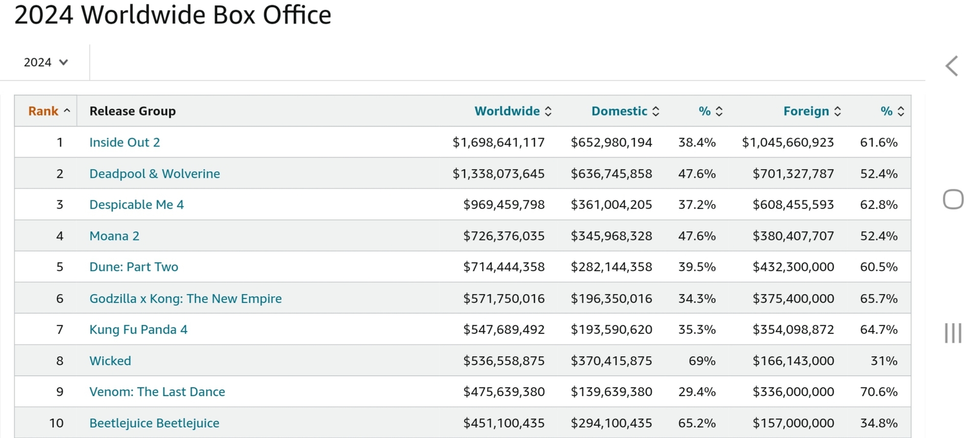Image resolution: width=980 pixels, height=438 pixels.
Task: Click foreign gross $608,455,593
Action: [x=793, y=205]
